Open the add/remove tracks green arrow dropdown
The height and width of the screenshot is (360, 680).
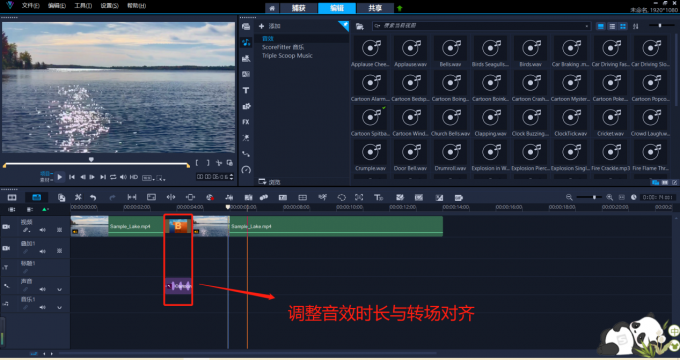pos(45,209)
